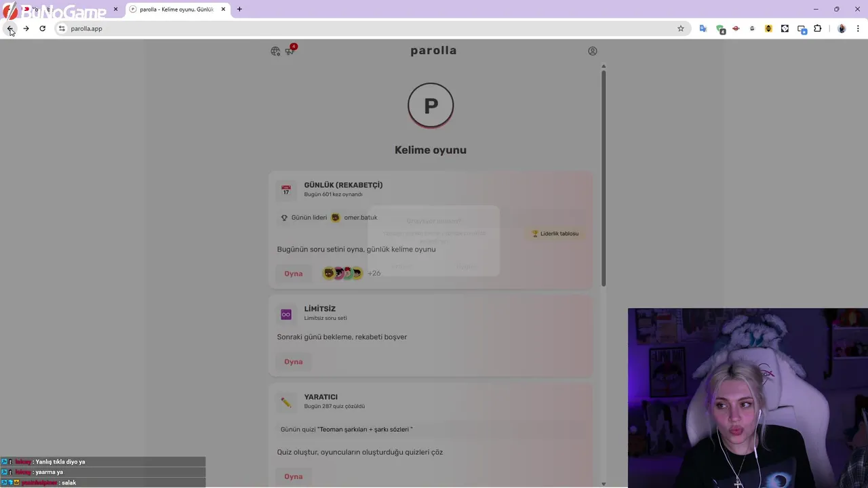The height and width of the screenshot is (488, 868).
Task: Click the player avatars next to +26
Action: [x=343, y=273]
